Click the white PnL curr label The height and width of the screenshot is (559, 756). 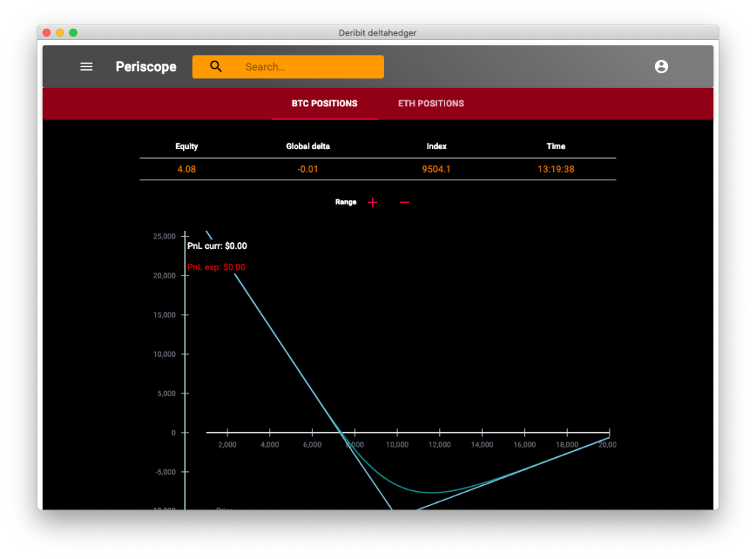click(x=217, y=246)
